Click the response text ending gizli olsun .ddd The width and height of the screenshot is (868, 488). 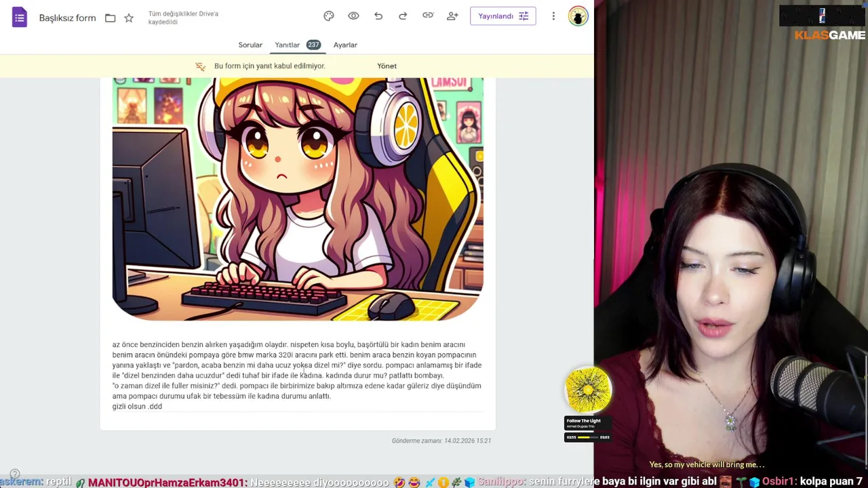click(x=297, y=375)
